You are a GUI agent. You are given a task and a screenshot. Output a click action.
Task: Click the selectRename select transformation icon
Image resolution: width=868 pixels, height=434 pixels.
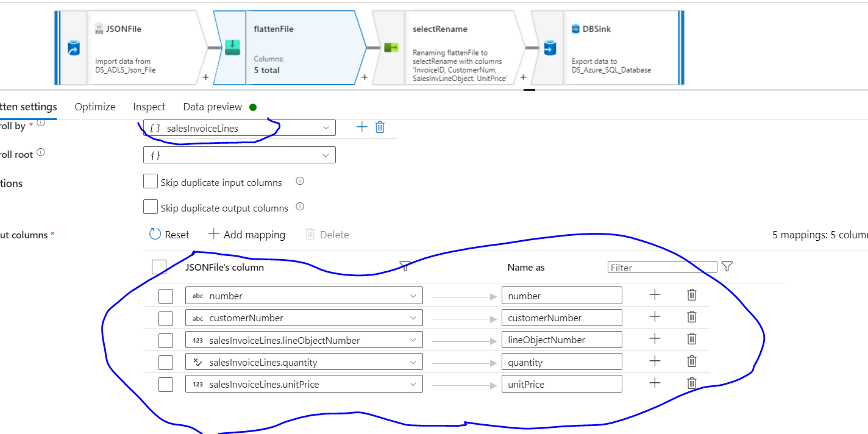(x=391, y=47)
